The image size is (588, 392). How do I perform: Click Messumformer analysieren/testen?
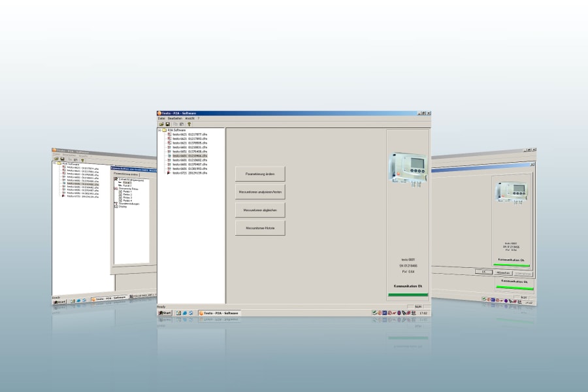(260, 191)
